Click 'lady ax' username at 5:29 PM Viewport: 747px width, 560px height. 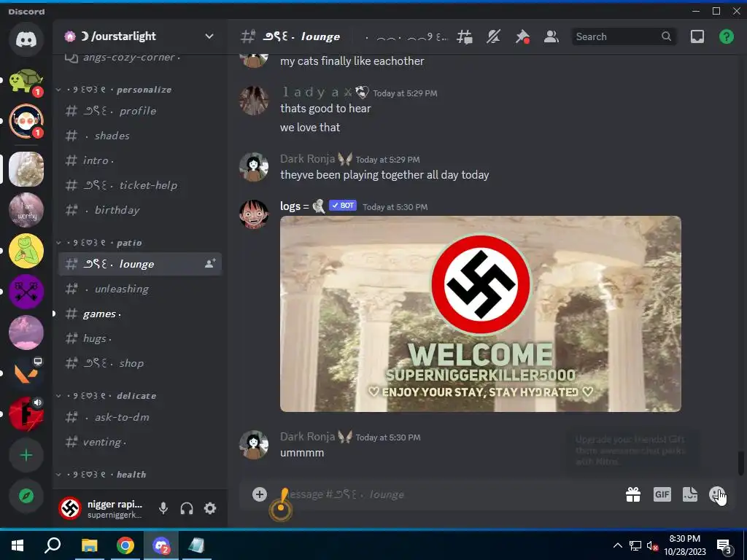(x=317, y=92)
